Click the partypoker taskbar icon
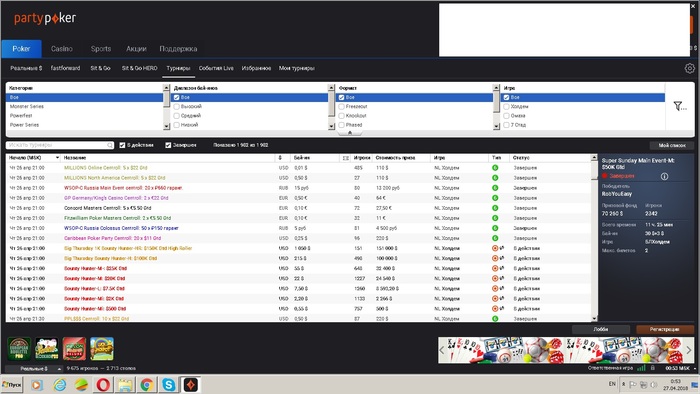Image resolution: width=700 pixels, height=394 pixels. coord(191,384)
